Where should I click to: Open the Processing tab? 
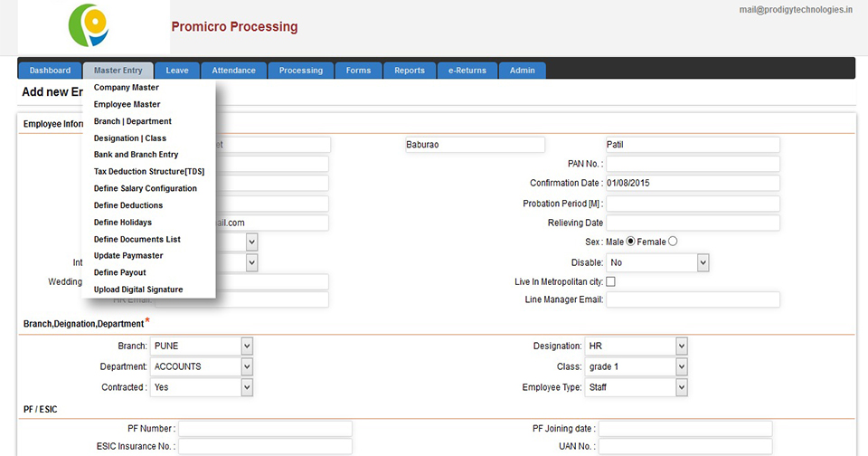(x=300, y=71)
